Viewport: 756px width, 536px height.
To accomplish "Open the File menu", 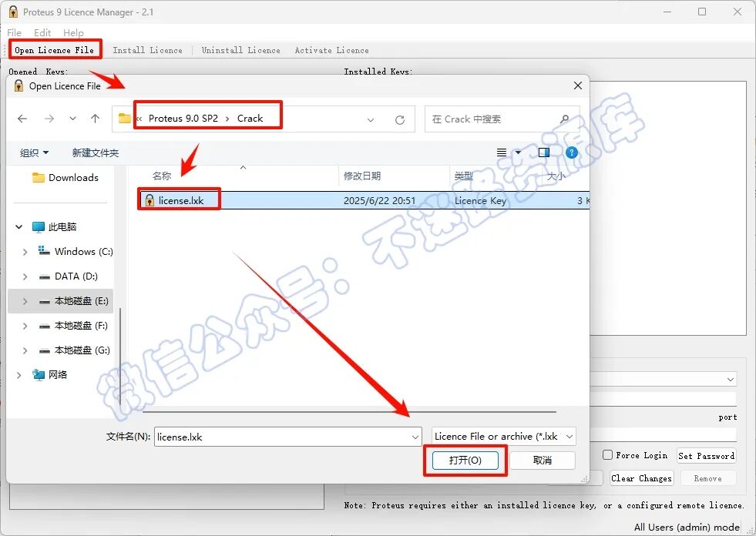I will [x=15, y=32].
